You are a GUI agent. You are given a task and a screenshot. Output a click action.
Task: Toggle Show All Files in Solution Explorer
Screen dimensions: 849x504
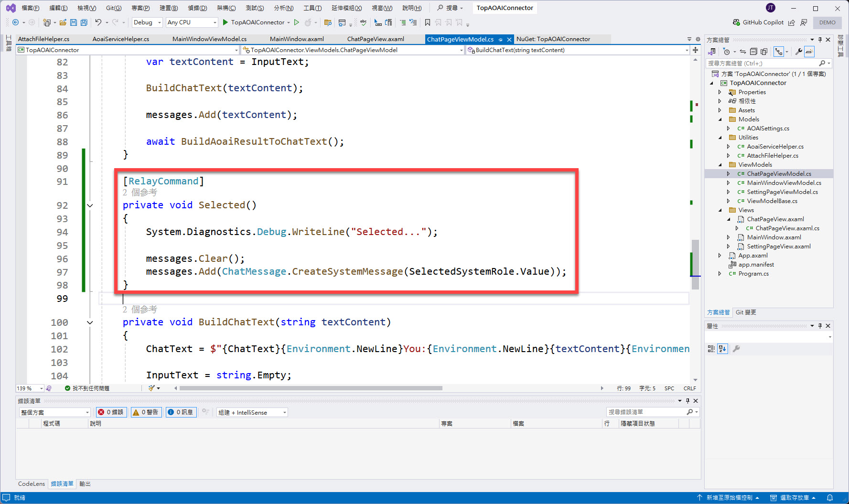coord(764,52)
